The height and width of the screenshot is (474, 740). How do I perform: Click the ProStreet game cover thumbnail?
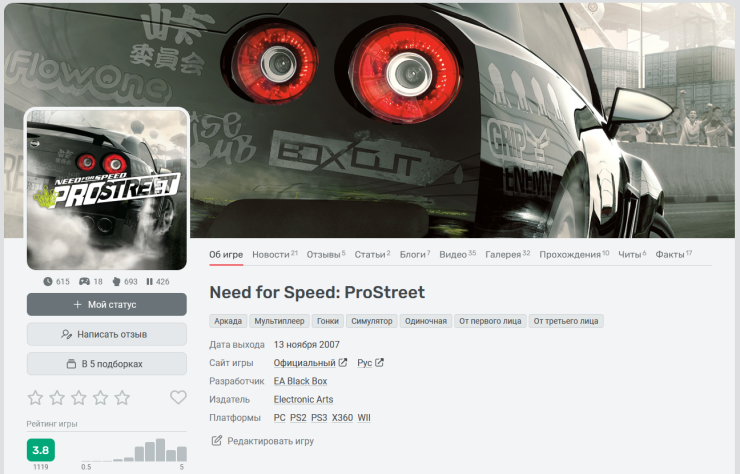tap(107, 189)
